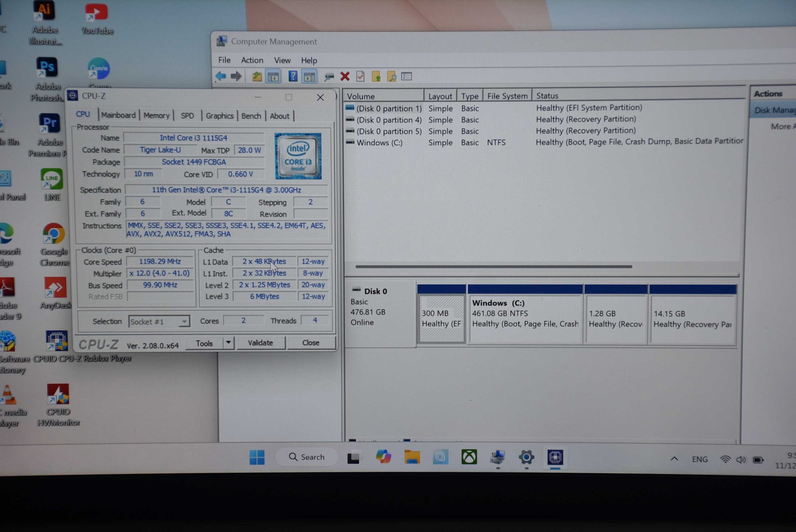Show hidden icons chevron in system tray

click(x=674, y=459)
